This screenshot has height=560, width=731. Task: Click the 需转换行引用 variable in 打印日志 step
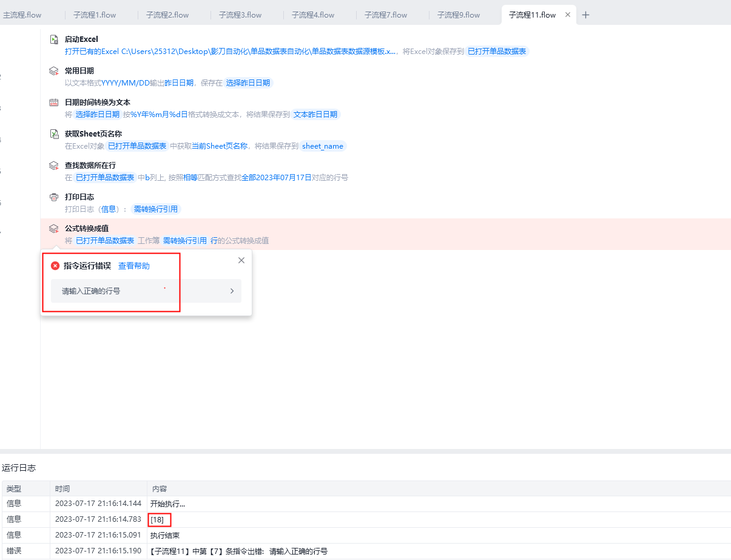point(156,209)
